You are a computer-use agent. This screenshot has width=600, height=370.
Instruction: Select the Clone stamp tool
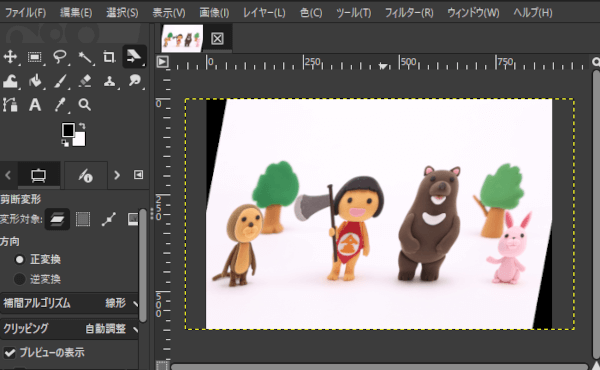pos(109,81)
